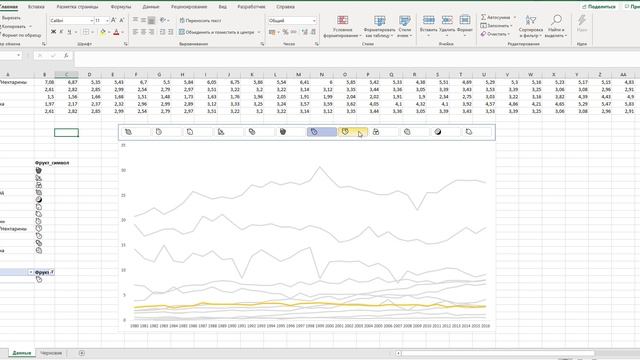Click the insert function fx icon
Screen dimensions: 640x360
click(x=66, y=56)
